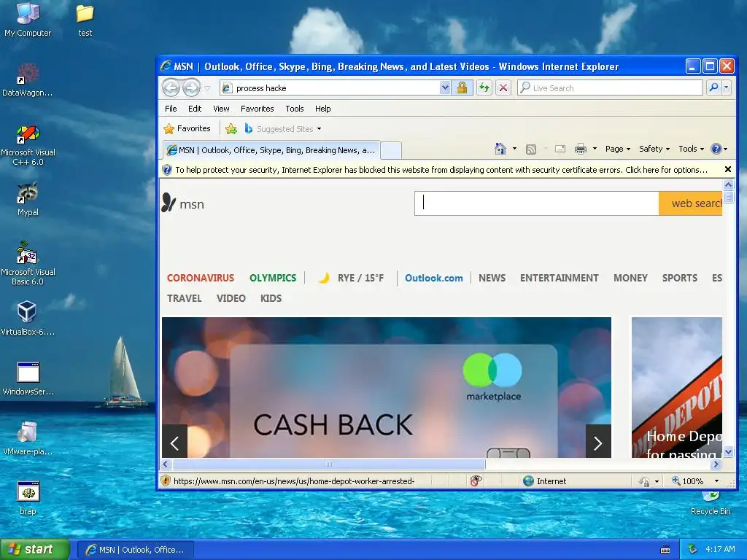
Task: Open the Page menu dropdown
Action: tap(618, 149)
